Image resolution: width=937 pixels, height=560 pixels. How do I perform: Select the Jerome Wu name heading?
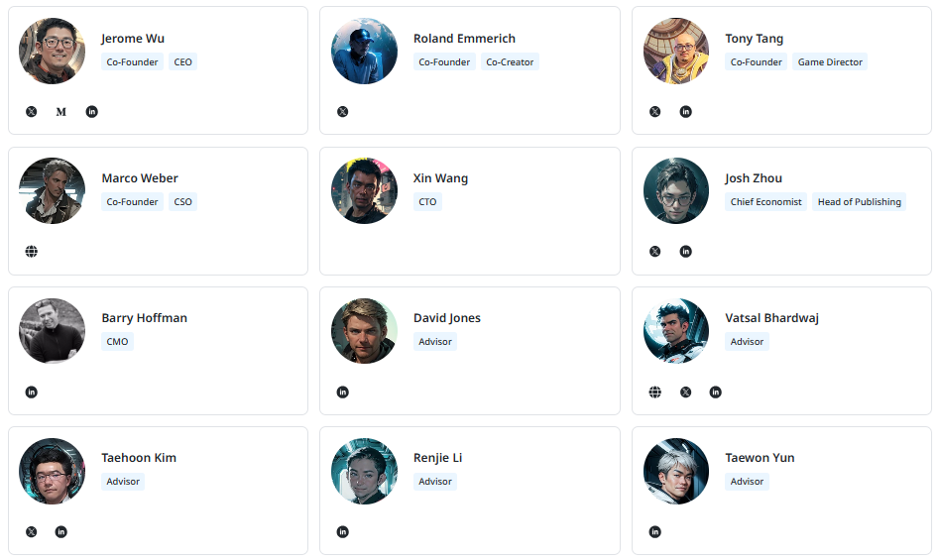point(133,39)
